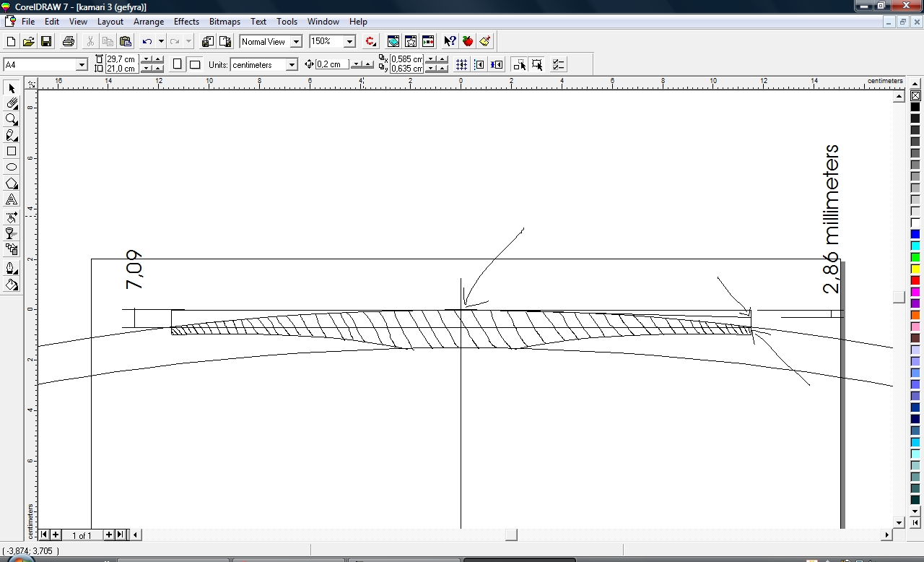
Task: Switch page to landscape orientation
Action: point(195,65)
